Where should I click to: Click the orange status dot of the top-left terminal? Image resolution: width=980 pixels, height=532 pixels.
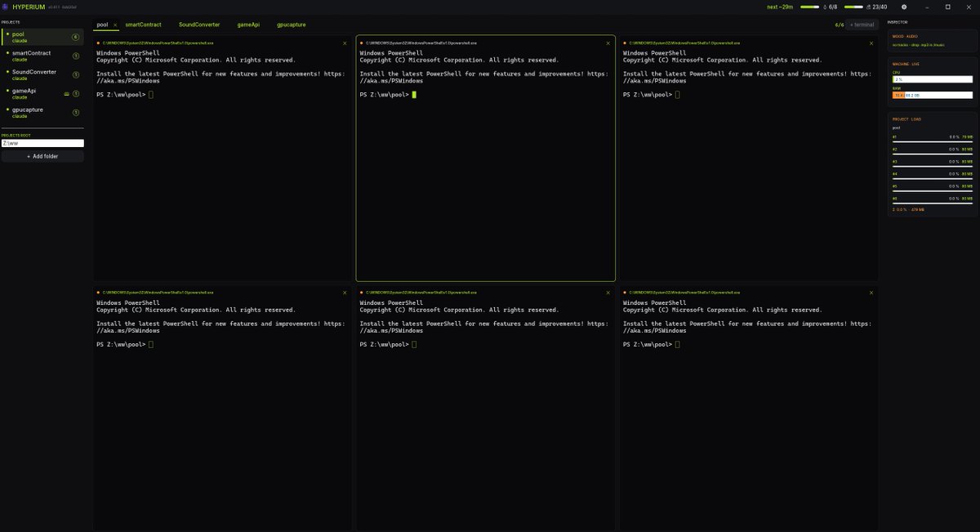(x=98, y=42)
